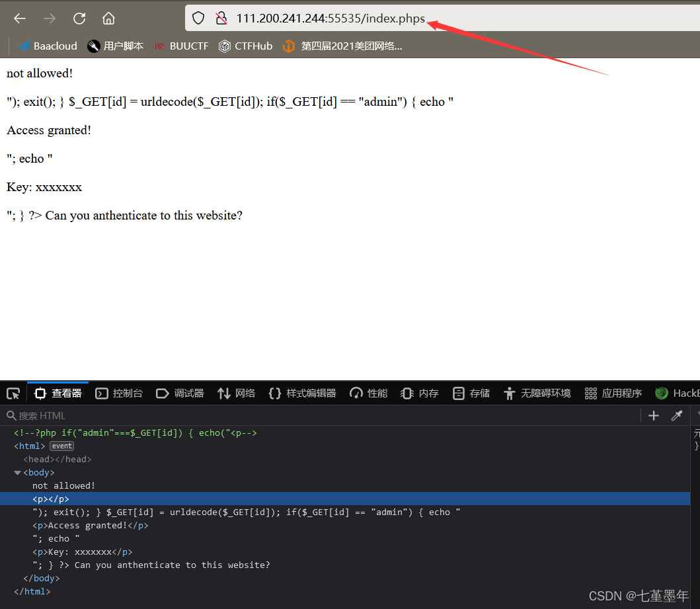Select the eyedropper color picker tool
This screenshot has width=700, height=609.
(x=677, y=416)
